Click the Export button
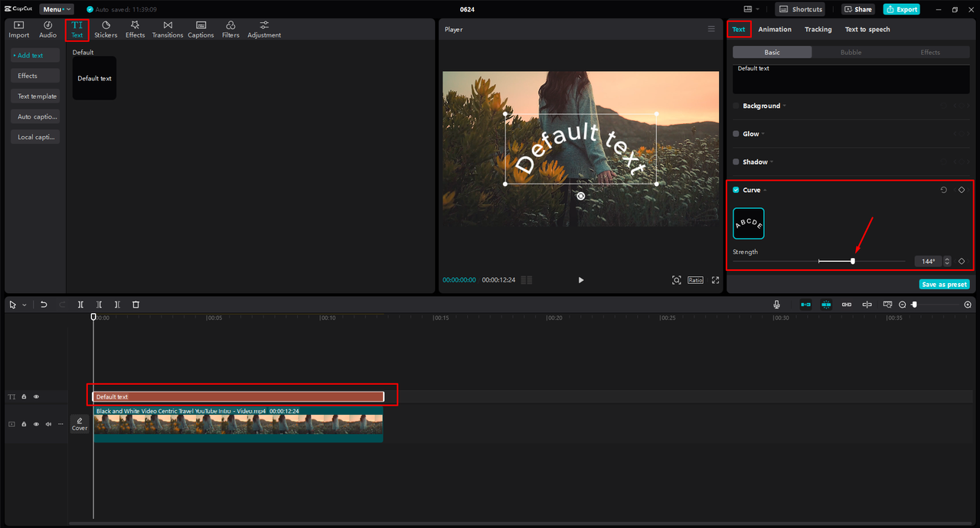Screen dimensions: 980x528 [901, 9]
